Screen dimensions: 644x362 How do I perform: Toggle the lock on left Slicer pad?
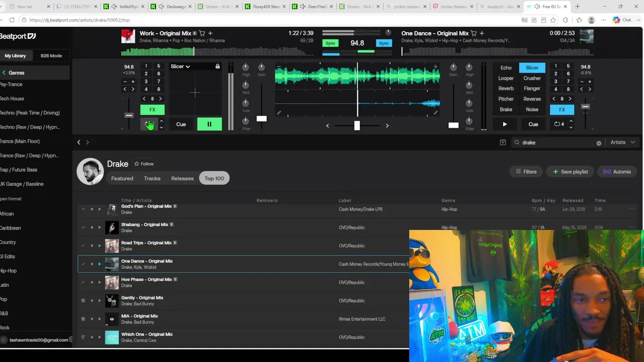coord(217,66)
